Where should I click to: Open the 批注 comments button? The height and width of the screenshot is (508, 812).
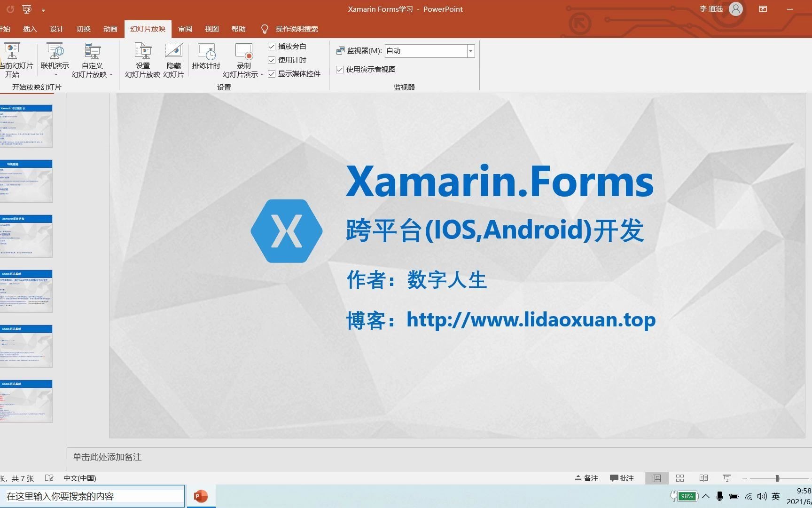622,478
